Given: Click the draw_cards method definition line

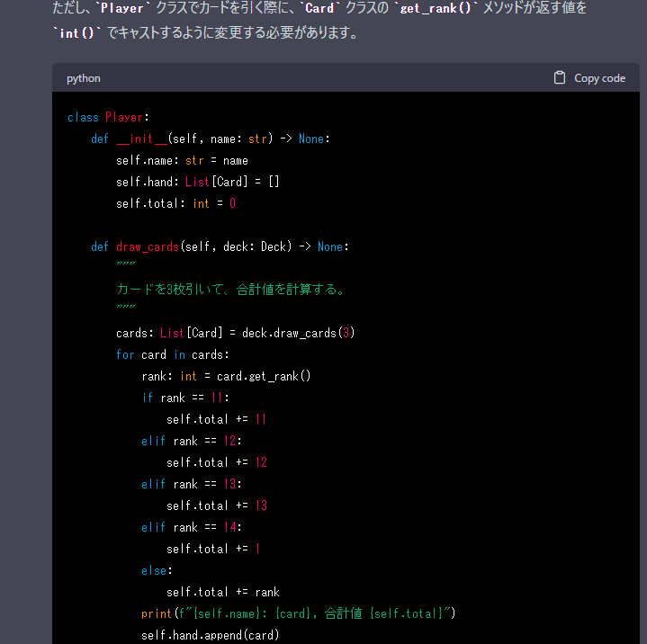Looking at the screenshot, I should pos(220,246).
